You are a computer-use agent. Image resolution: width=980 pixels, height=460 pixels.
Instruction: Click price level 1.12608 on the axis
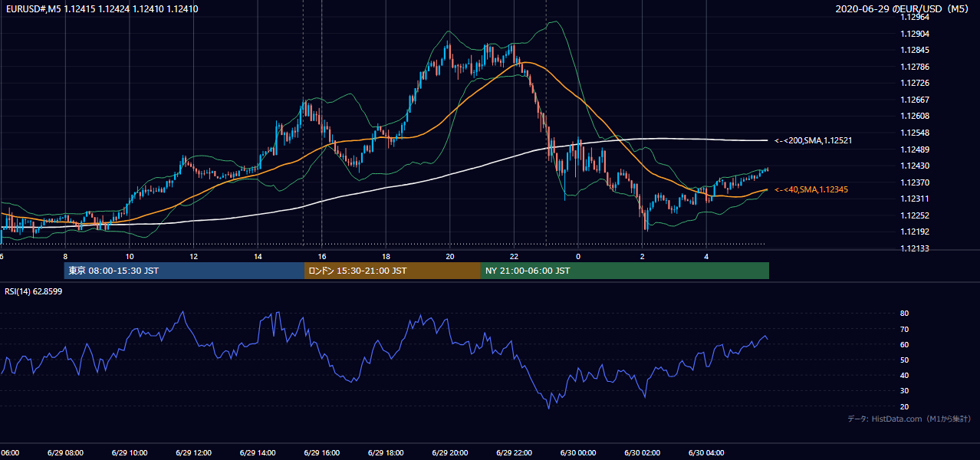(x=914, y=116)
